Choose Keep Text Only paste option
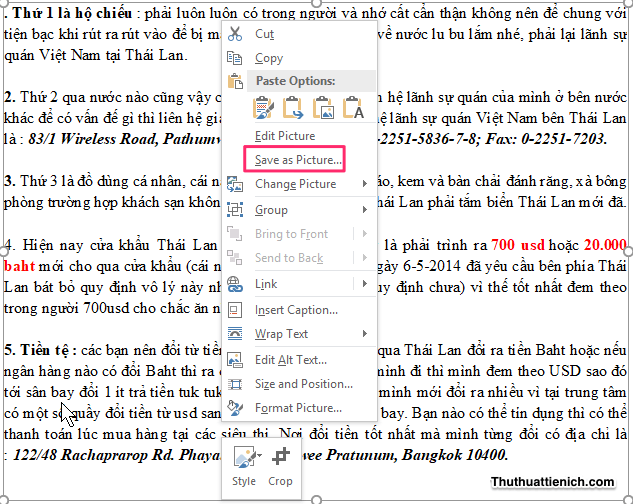Image resolution: width=633 pixels, height=504 pixels. click(353, 108)
